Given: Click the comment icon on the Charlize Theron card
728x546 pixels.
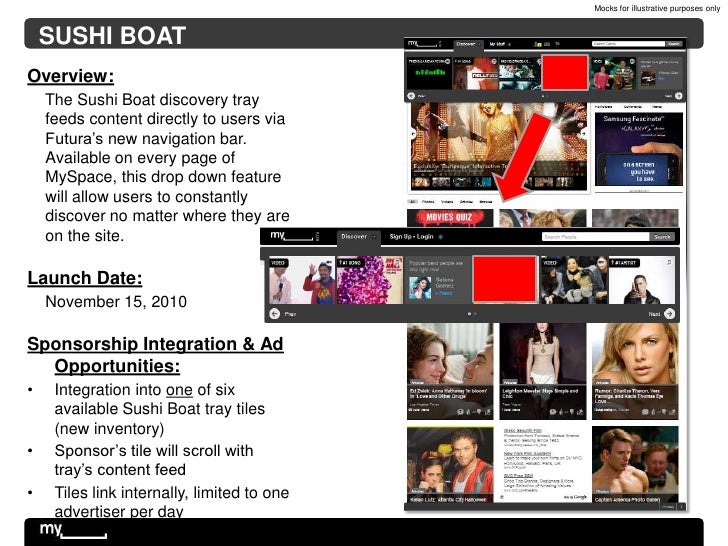Looking at the screenshot, I should point(645,412).
